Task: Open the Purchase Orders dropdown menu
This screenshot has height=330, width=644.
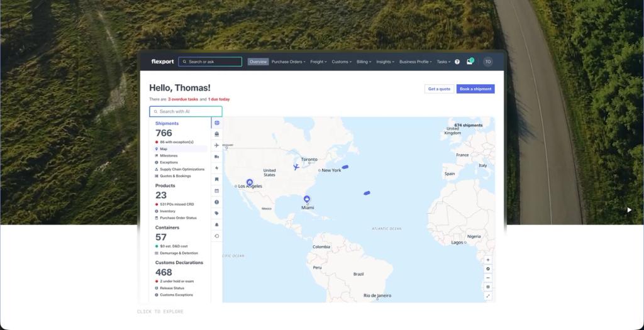Action: [x=288, y=62]
